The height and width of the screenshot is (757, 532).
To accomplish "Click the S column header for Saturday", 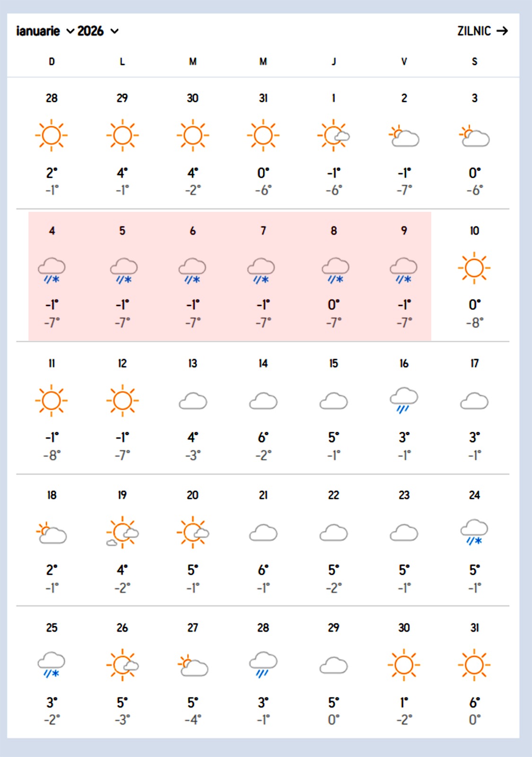I will pos(474,61).
